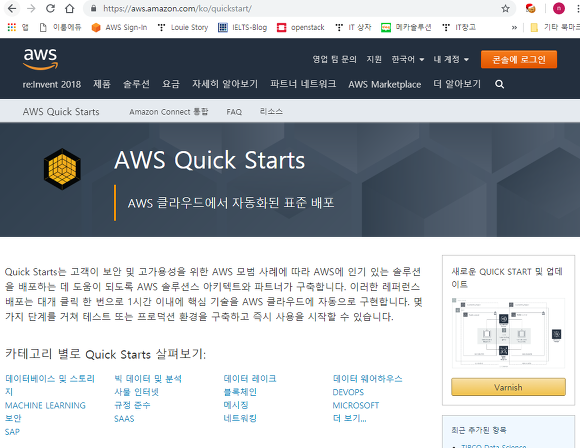580x448 pixels.
Task: Open the 솔루션 menu
Action: (x=136, y=84)
